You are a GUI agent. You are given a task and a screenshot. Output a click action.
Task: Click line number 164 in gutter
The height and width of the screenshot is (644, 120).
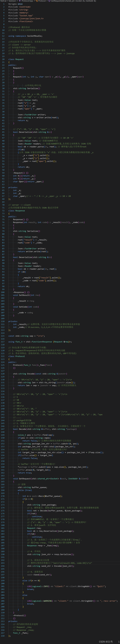pos(3,478)
